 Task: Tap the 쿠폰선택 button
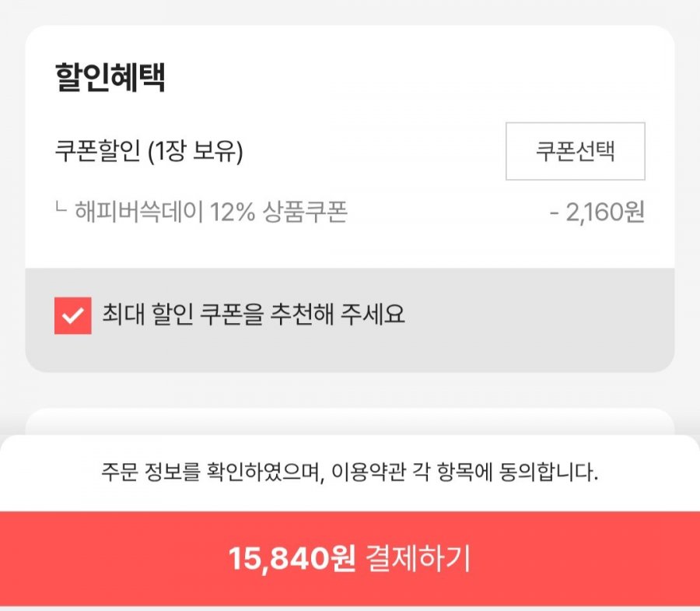(x=575, y=151)
